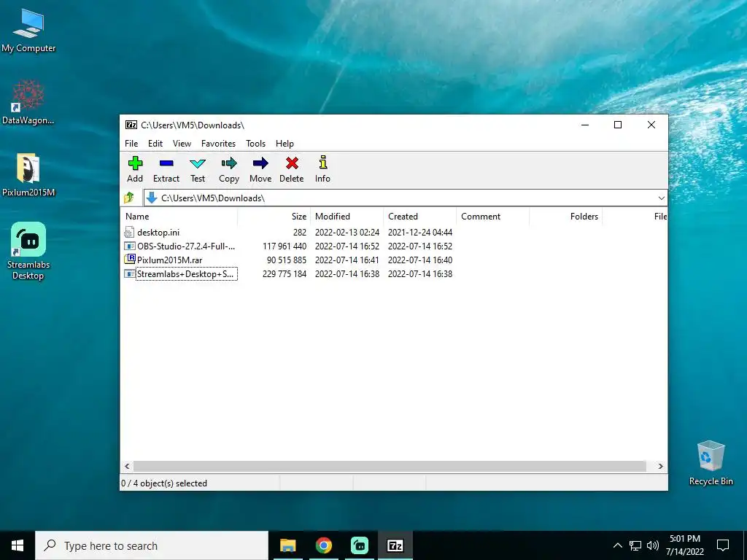Sort by the Created column header

pyautogui.click(x=419, y=216)
